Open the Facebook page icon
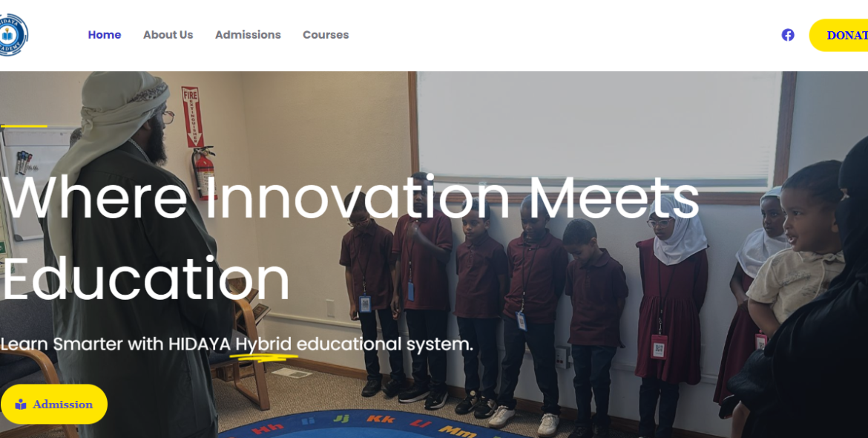The height and width of the screenshot is (438, 868). point(788,35)
